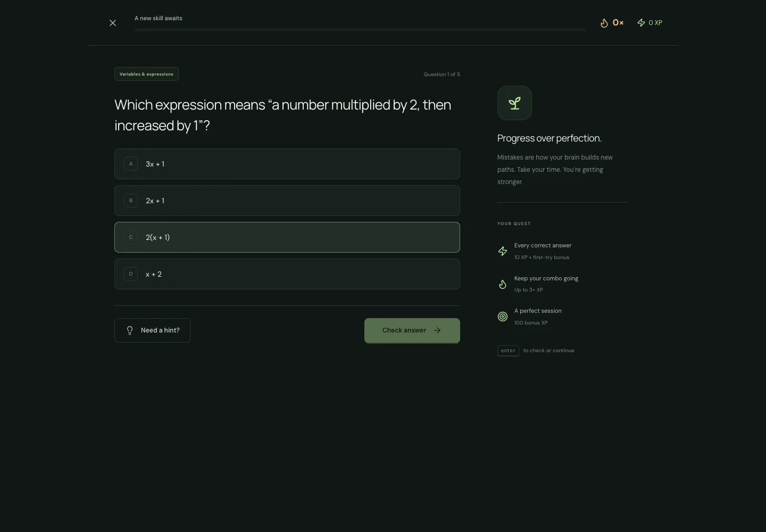Click the Question 1 of 5 counter
Viewport: 766px width, 532px height.
(x=442, y=74)
